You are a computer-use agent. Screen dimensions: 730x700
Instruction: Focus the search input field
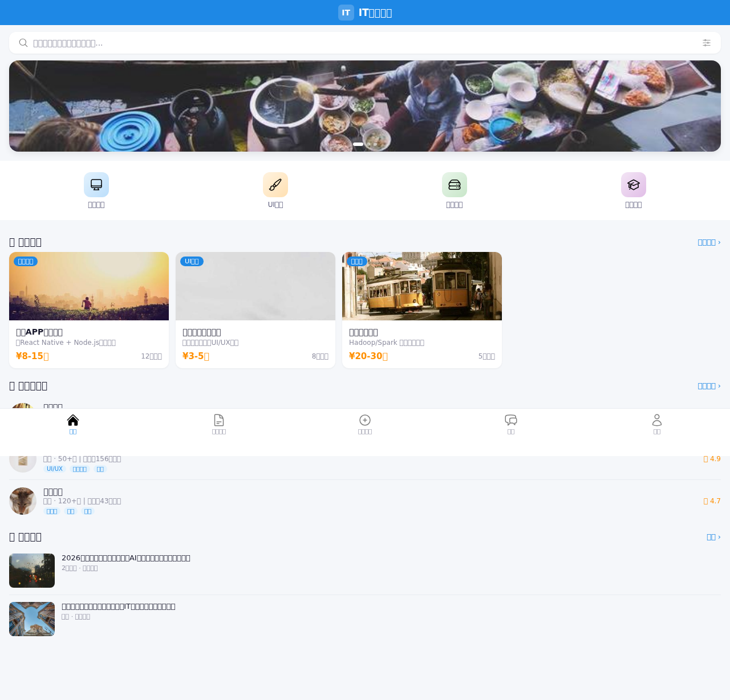365,43
